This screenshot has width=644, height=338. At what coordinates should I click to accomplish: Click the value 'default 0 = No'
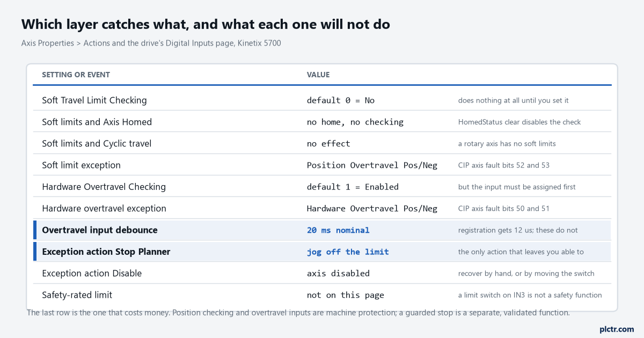coord(341,100)
